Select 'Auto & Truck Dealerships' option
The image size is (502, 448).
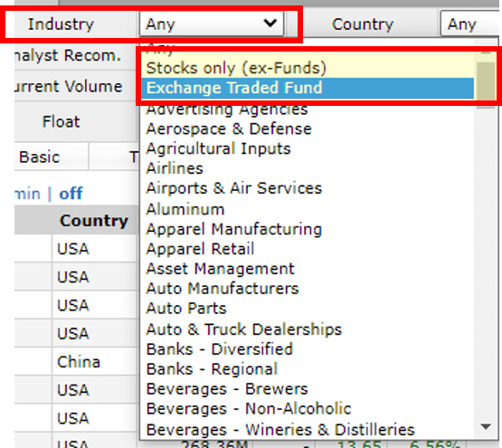click(x=308, y=329)
